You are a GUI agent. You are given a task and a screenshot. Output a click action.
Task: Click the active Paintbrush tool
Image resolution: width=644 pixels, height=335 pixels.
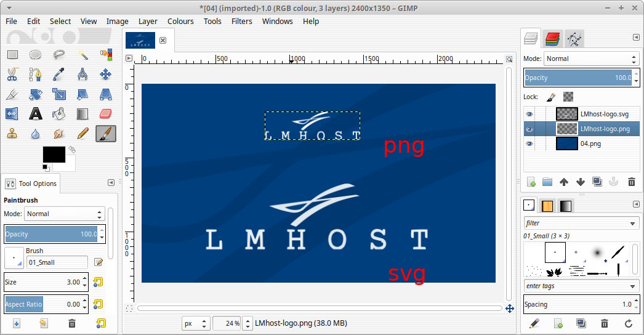[x=106, y=134]
